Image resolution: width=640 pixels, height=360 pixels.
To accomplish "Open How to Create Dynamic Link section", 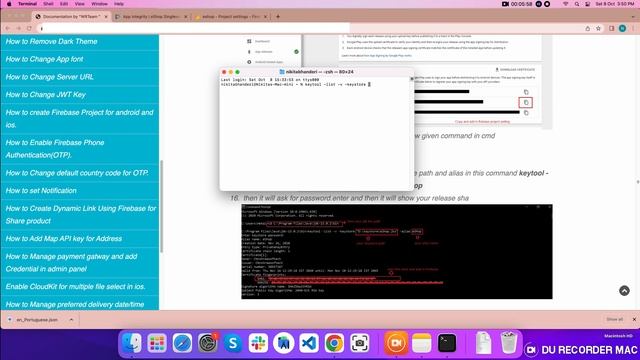I will point(81,214).
